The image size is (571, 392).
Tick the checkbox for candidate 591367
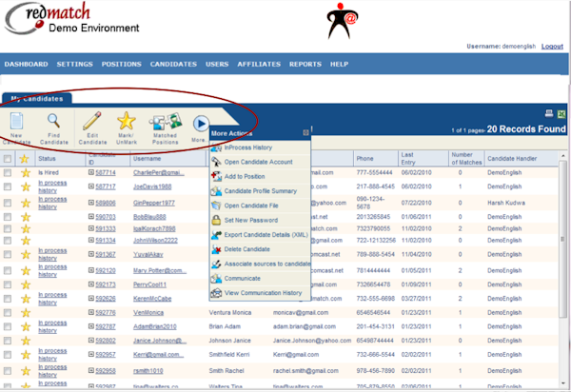8,254
